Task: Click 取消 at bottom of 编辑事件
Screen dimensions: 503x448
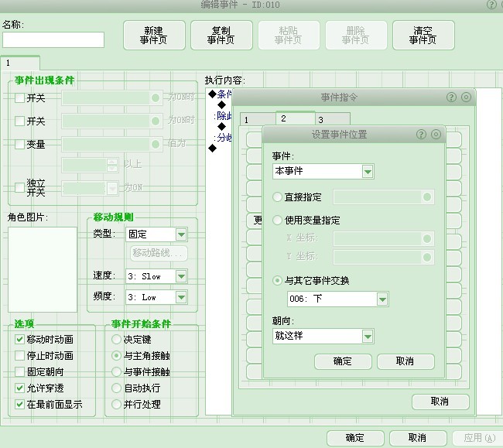Action: (418, 438)
